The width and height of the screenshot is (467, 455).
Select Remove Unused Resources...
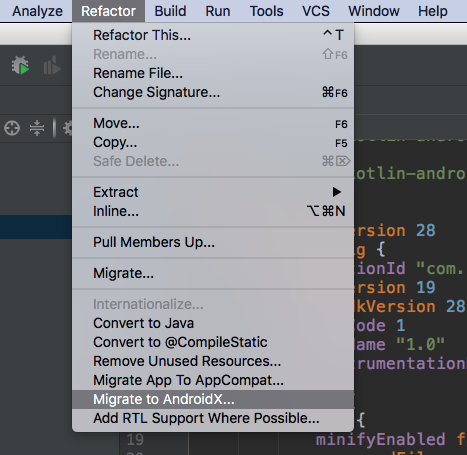coord(213,361)
